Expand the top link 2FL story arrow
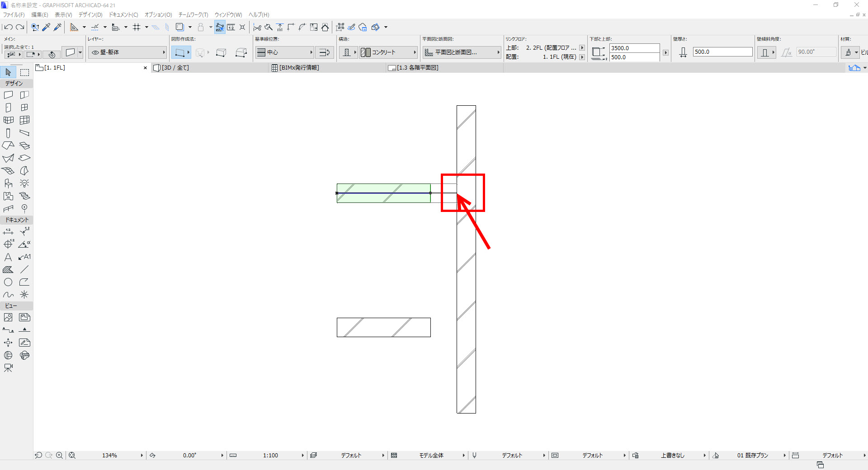868x470 pixels. (582, 47)
